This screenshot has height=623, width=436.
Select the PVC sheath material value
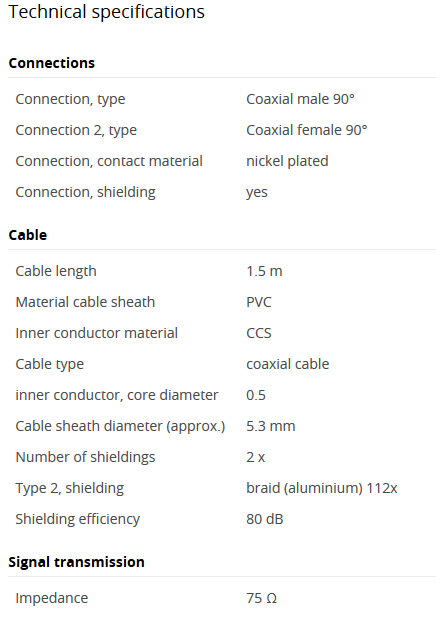pos(259,302)
